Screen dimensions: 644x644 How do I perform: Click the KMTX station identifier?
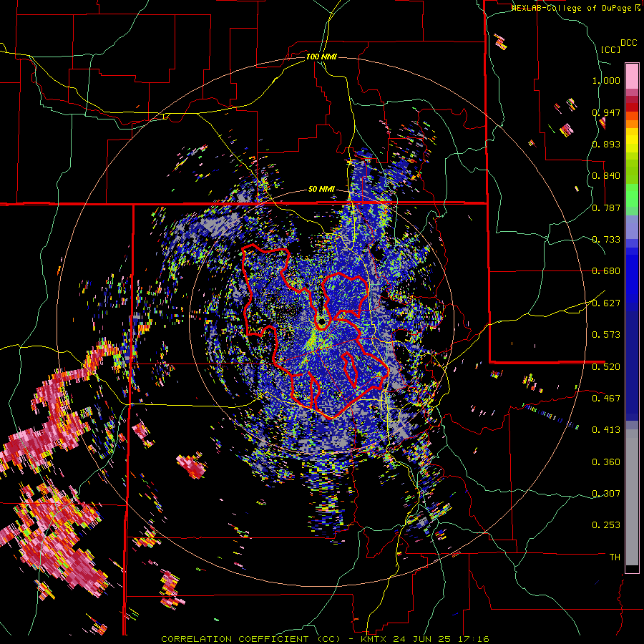[374, 639]
